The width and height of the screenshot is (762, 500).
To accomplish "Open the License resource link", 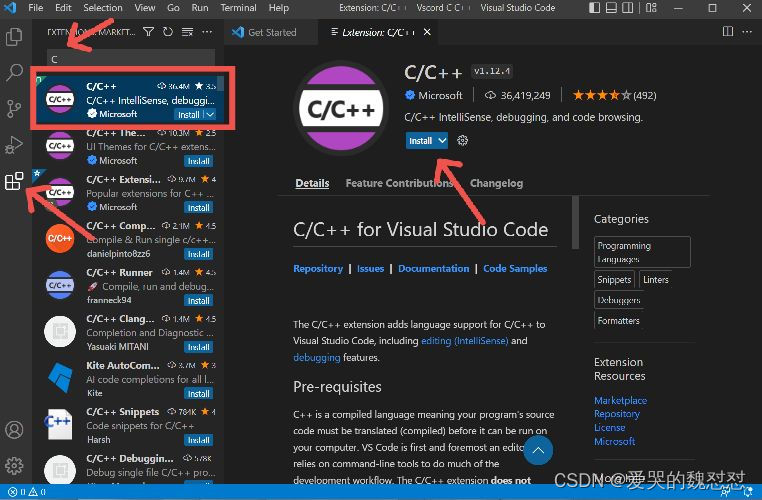I will (x=609, y=428).
